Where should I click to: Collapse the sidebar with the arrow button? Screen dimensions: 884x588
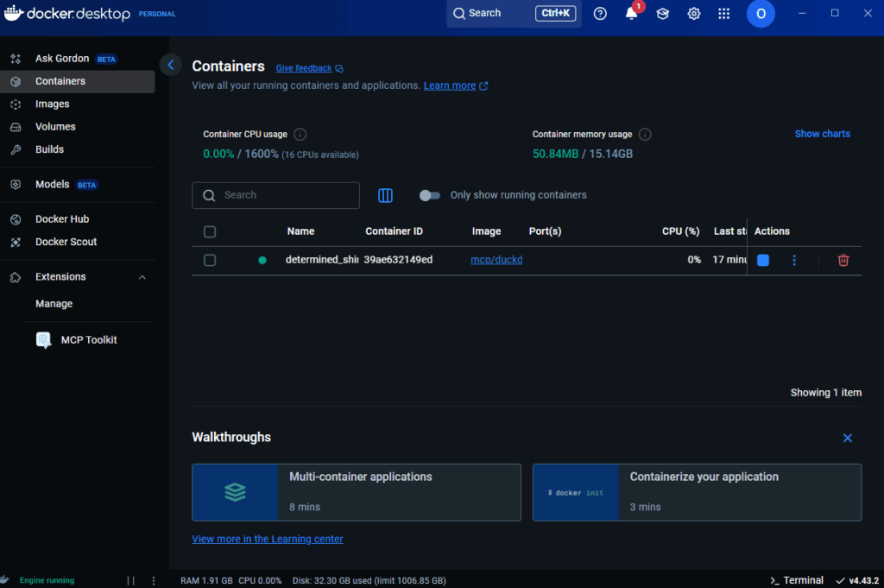point(171,65)
